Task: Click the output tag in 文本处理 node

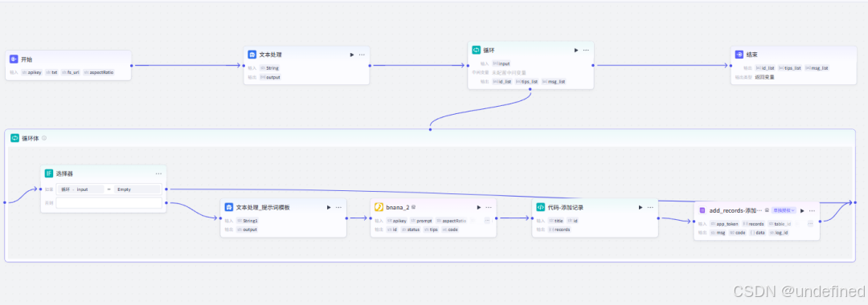Action: click(270, 77)
